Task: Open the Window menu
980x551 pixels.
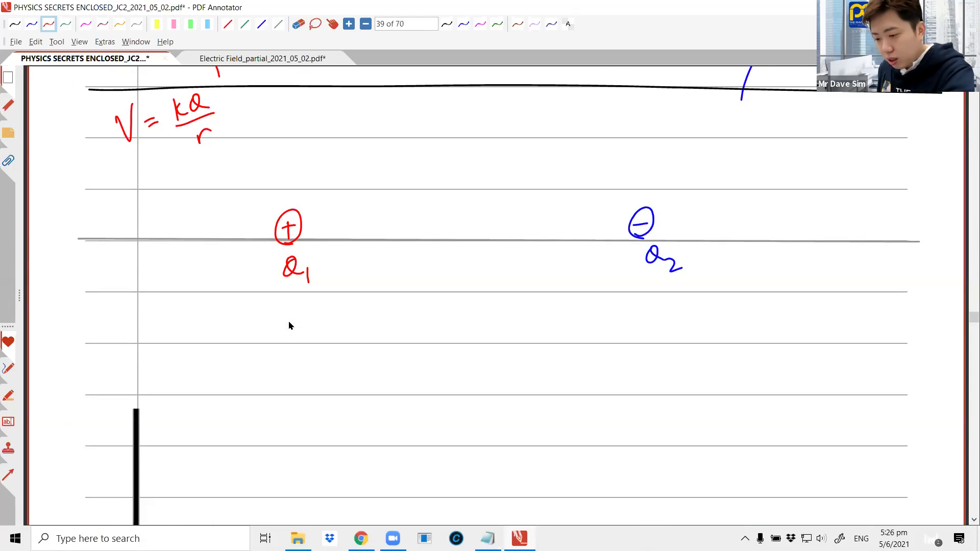Action: [x=136, y=42]
